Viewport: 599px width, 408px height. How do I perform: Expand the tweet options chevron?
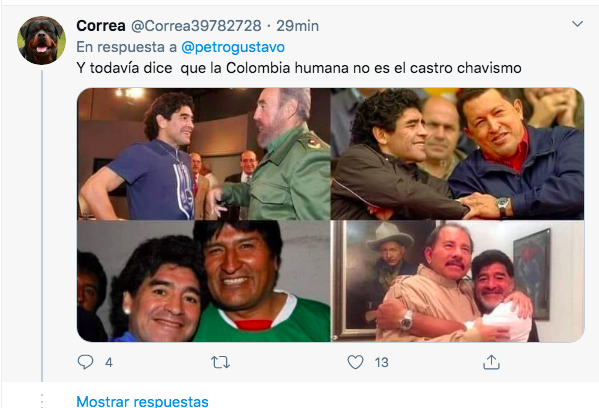tap(577, 24)
